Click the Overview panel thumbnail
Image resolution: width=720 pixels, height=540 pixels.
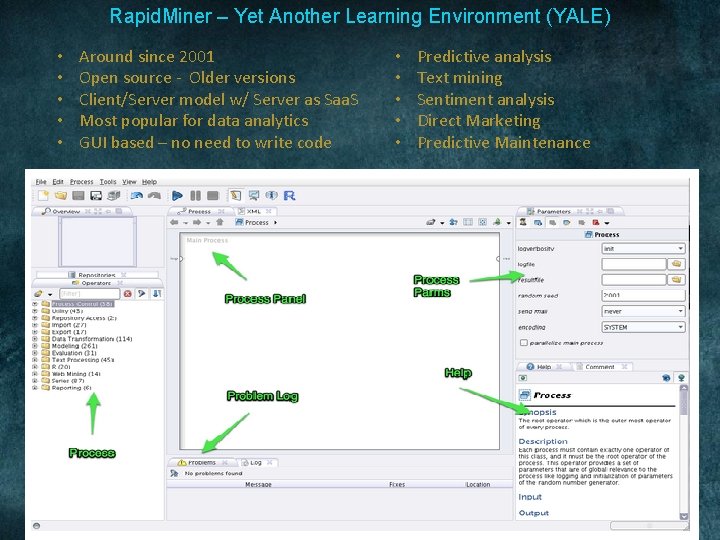pyautogui.click(x=97, y=242)
